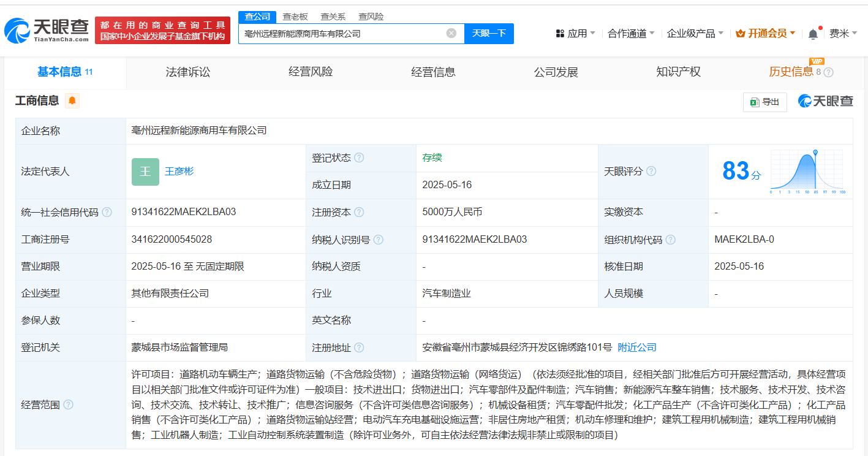868x456 pixels.
Task: Open the 费米 user account menu
Action: pos(843,34)
